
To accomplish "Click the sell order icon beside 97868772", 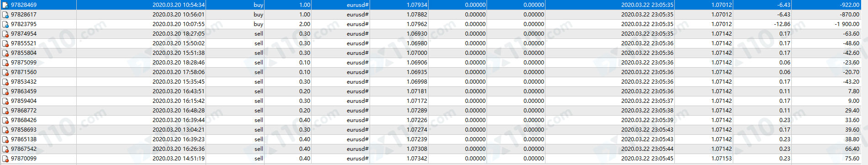I will click(x=5, y=111).
